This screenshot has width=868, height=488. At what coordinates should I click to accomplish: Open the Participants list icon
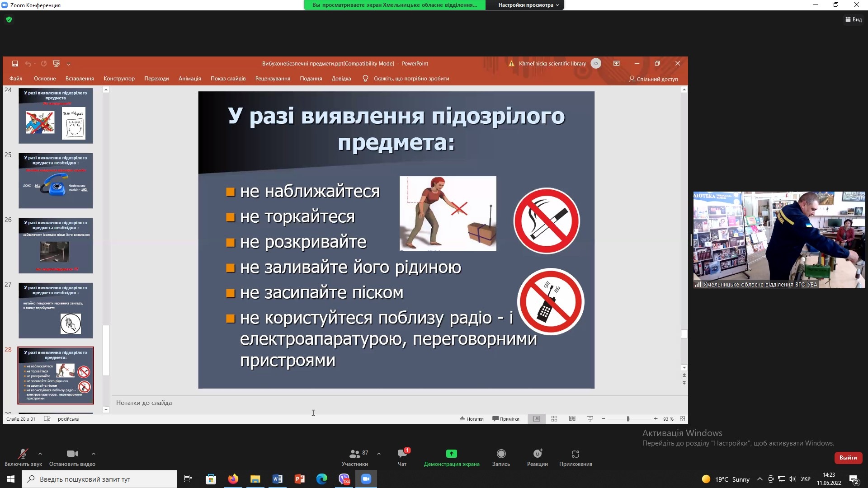355,454
